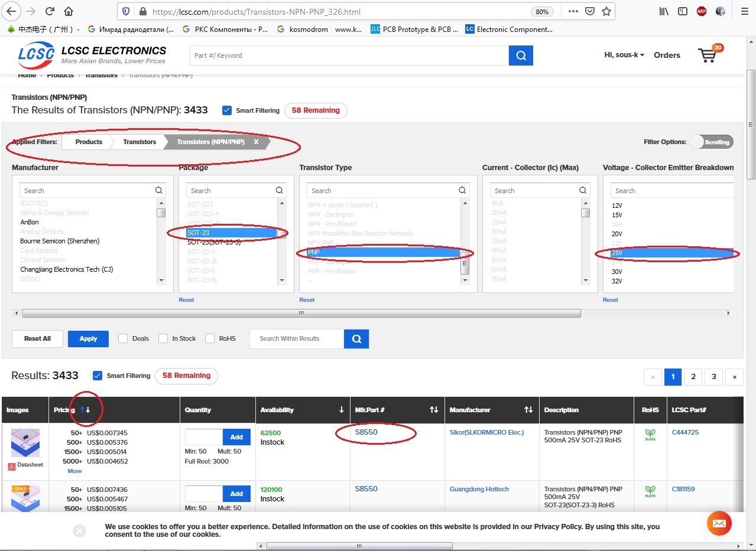This screenshot has width=756, height=551.
Task: Bookmark this page with the star icon
Action: click(606, 11)
